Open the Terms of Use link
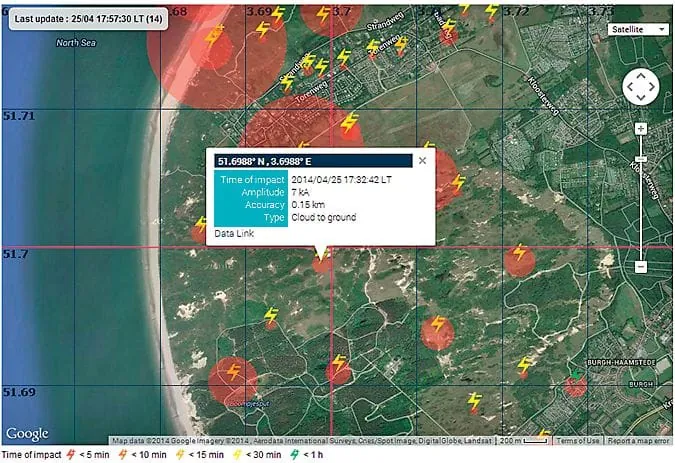 (579, 441)
